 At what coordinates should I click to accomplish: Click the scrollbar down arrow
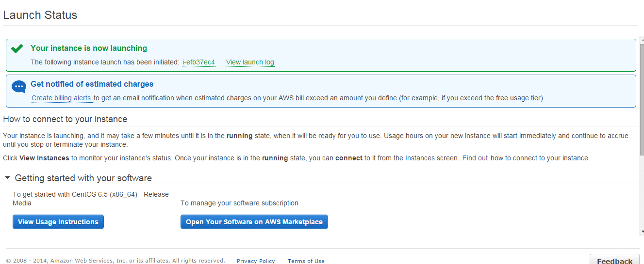pos(641,233)
